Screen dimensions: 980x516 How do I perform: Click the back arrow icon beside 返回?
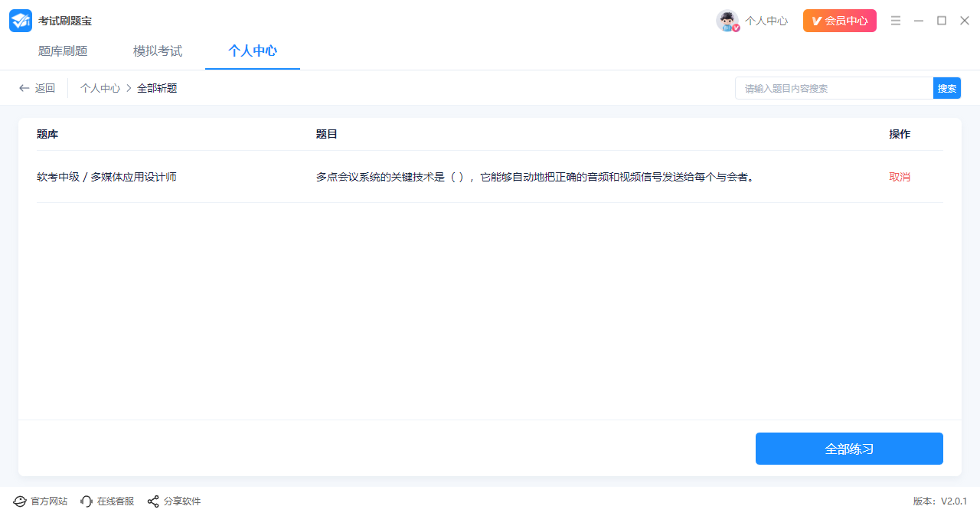click(24, 88)
